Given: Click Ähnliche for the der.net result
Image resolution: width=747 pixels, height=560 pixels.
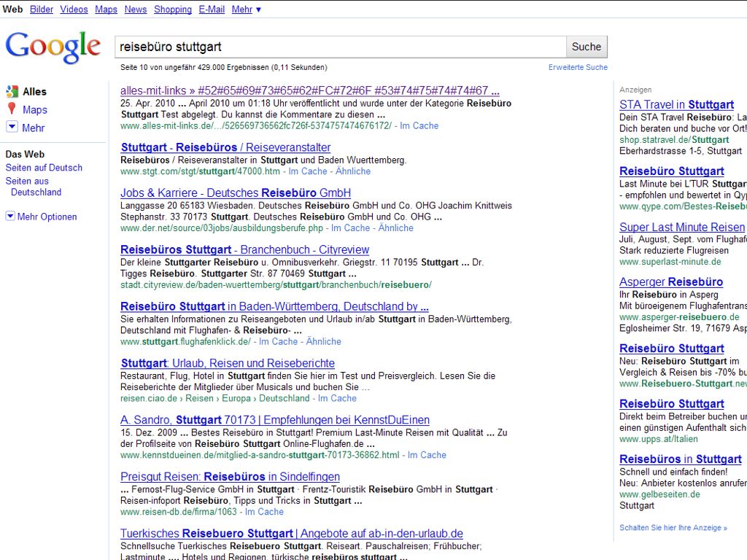Looking at the screenshot, I should [x=395, y=228].
